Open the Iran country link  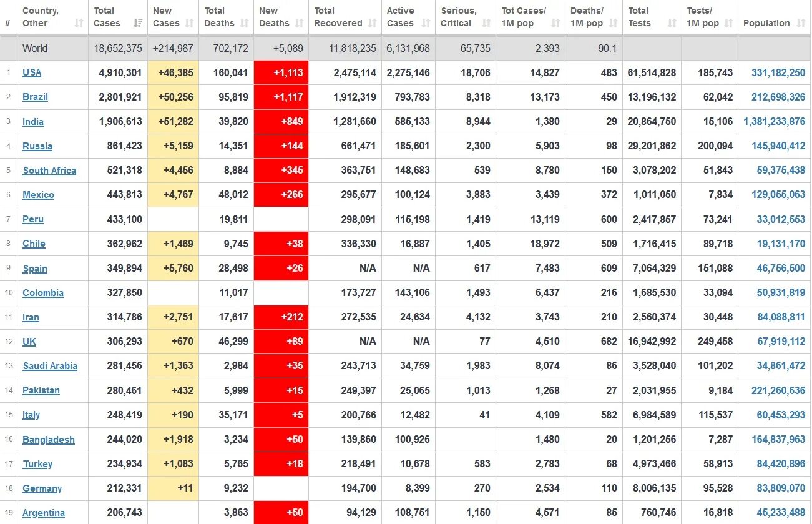pos(31,317)
